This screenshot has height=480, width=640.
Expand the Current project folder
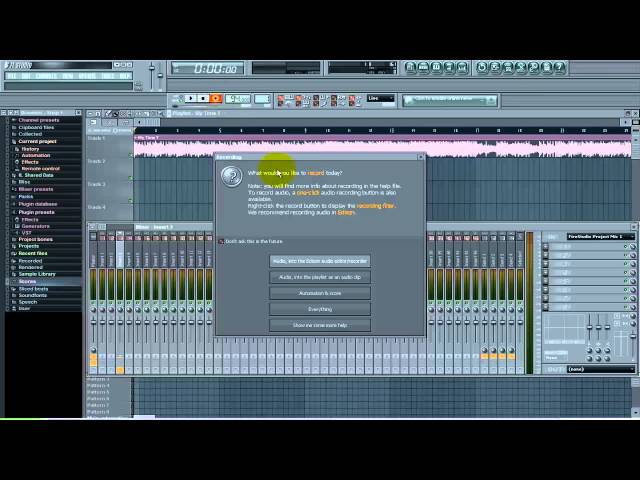[x=37, y=142]
